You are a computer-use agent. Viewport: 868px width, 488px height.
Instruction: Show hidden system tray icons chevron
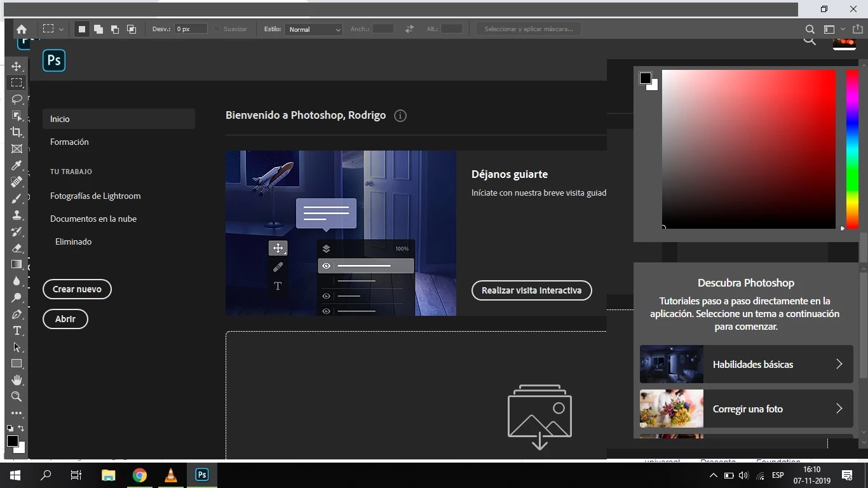[x=713, y=475]
